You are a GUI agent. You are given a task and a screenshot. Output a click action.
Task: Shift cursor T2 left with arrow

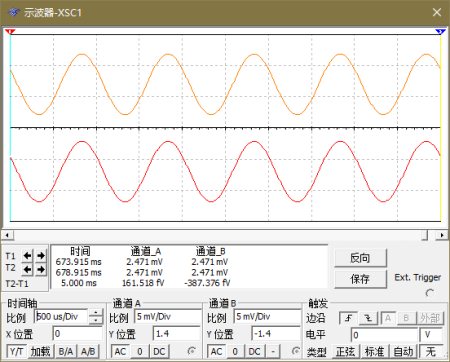point(27,269)
